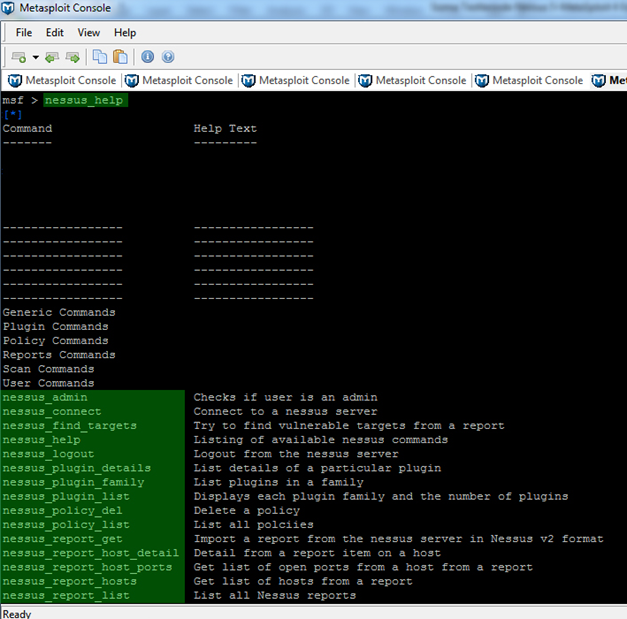Click 'List details of a particular plugin' text
This screenshot has width=627, height=619.
tap(317, 468)
